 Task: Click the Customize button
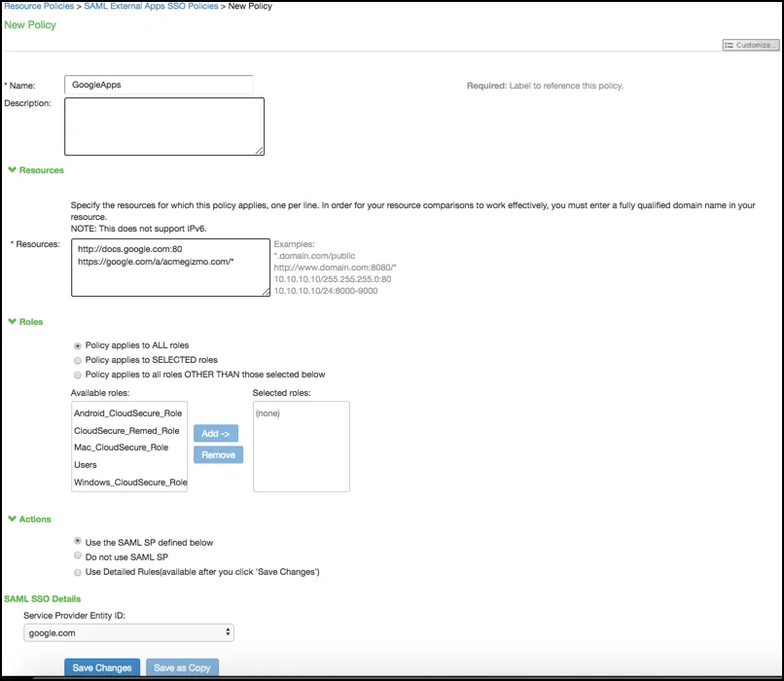coord(751,45)
